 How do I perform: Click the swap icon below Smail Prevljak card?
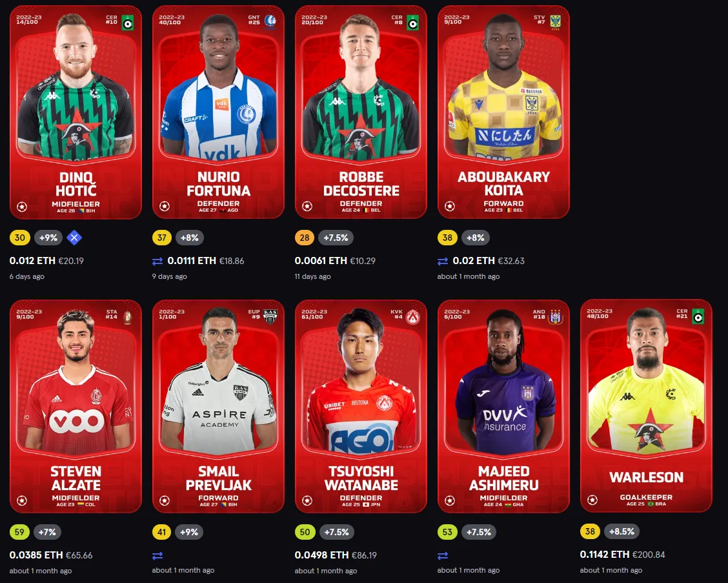[157, 556]
